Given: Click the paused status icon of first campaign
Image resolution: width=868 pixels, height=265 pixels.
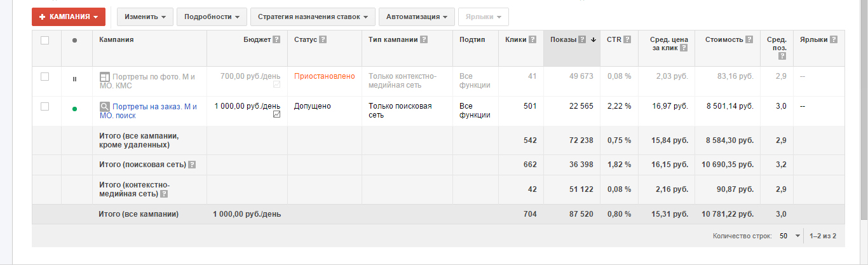Looking at the screenshot, I should tap(74, 79).
